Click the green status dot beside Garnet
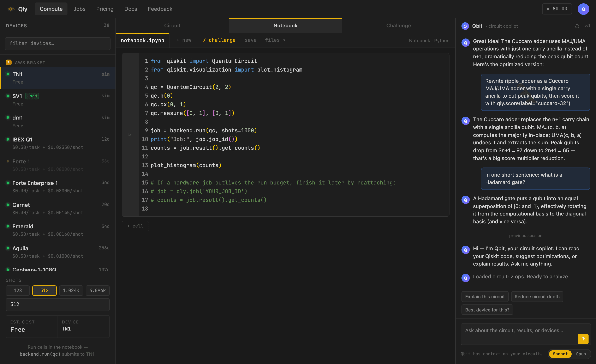Screen dimensions: 596x364 coord(8,205)
